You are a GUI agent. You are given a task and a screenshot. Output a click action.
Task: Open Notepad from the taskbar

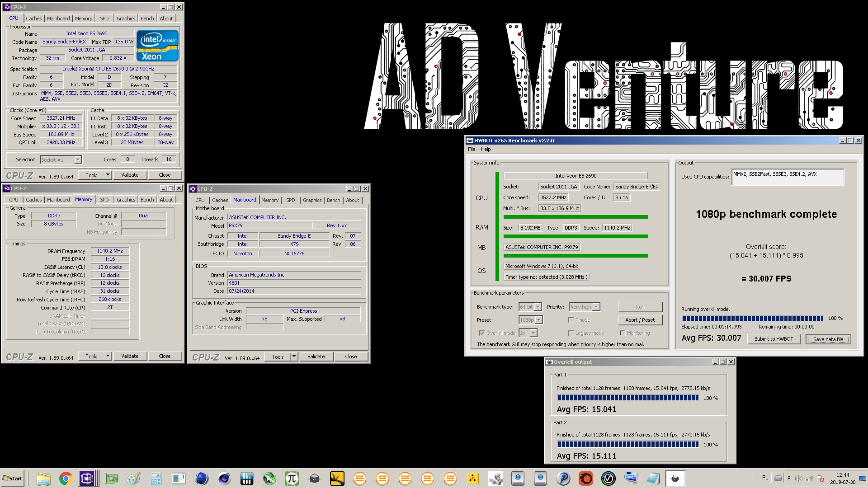(x=654, y=478)
